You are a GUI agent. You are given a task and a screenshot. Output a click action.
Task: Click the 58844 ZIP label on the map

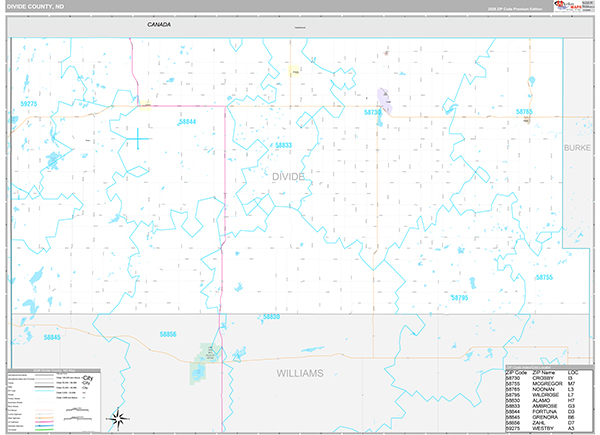click(188, 122)
